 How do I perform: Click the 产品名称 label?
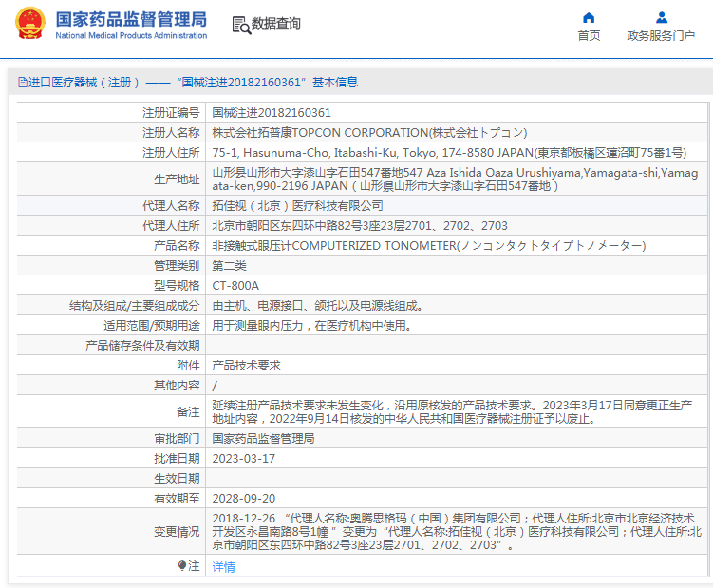coord(177,246)
